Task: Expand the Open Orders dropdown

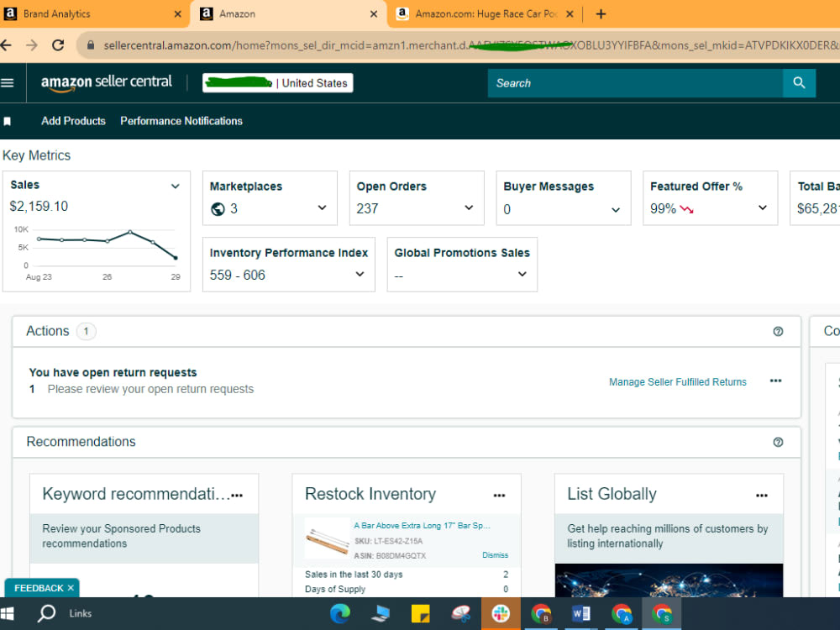Action: (469, 207)
